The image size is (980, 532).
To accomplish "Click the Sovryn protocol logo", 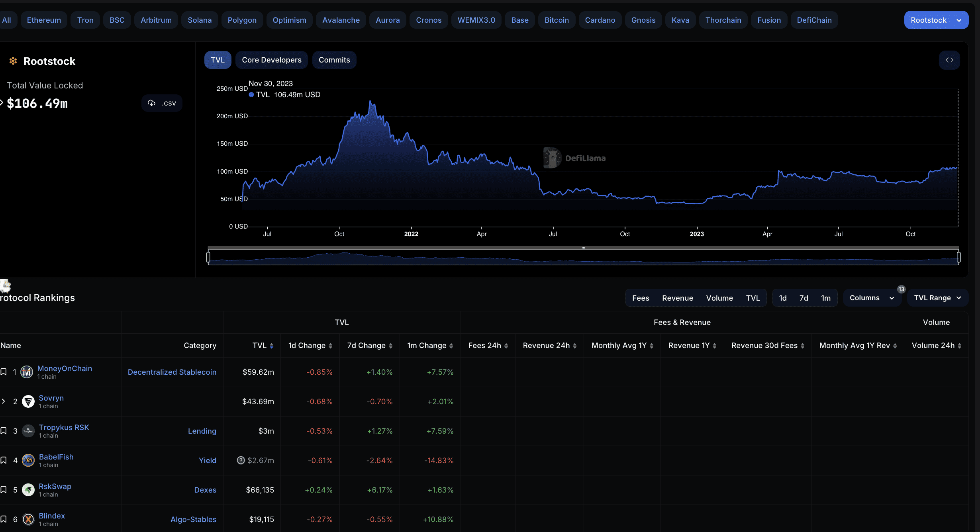I will pos(28,401).
